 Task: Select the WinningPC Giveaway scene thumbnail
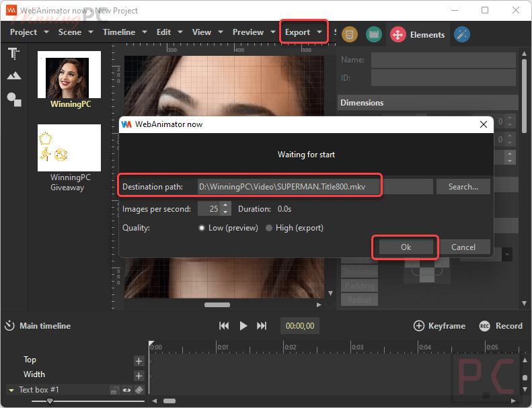[x=69, y=148]
